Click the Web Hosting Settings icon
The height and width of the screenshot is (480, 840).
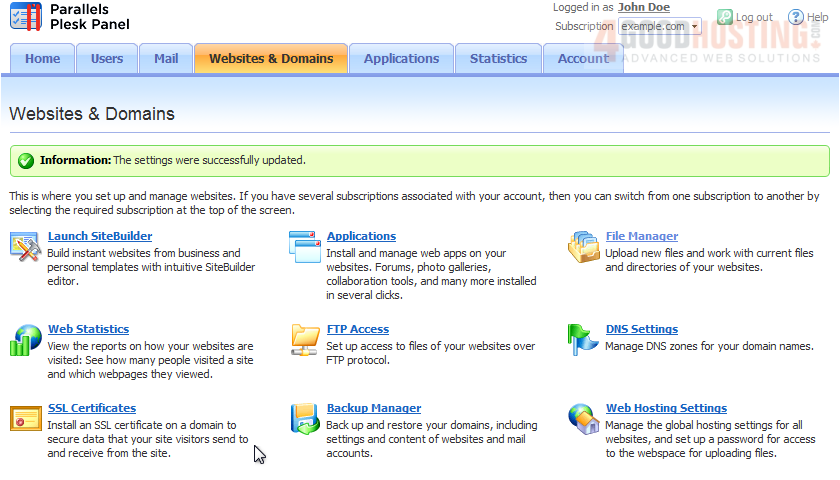pos(583,418)
